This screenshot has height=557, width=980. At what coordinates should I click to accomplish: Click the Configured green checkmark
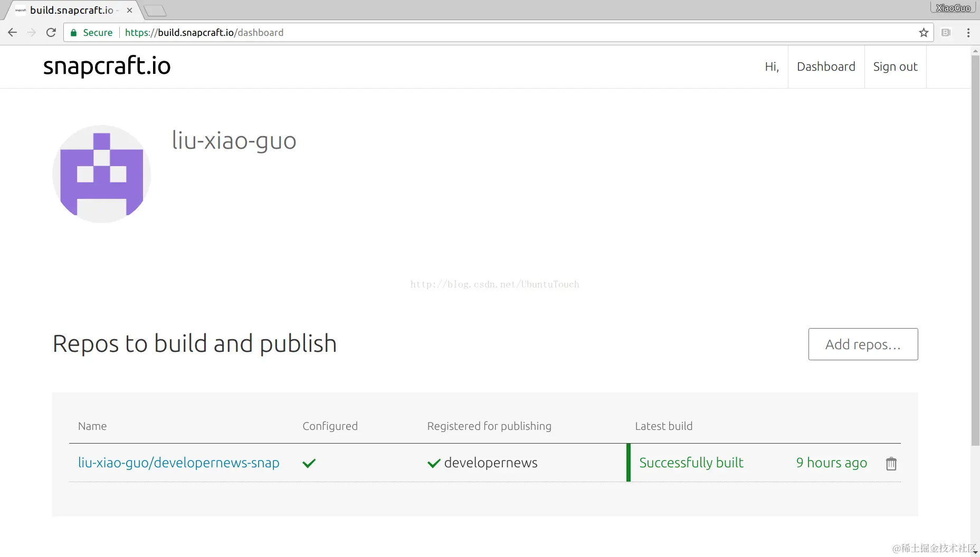coord(309,463)
